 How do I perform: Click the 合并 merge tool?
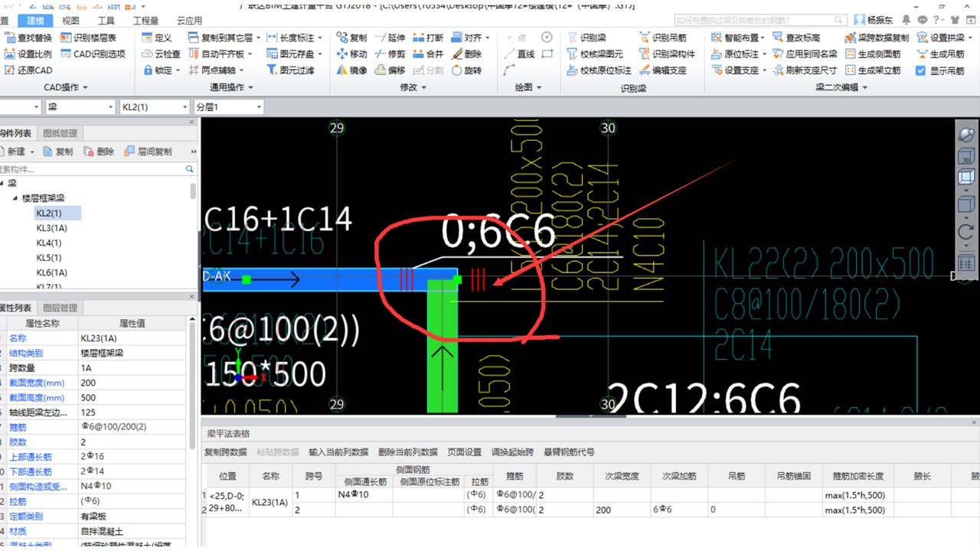click(428, 54)
